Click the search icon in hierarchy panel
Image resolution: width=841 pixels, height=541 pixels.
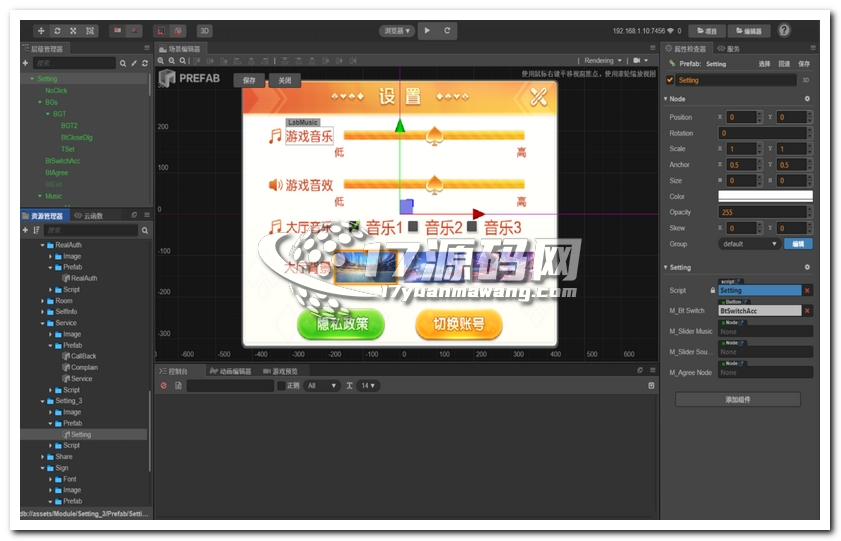[123, 63]
